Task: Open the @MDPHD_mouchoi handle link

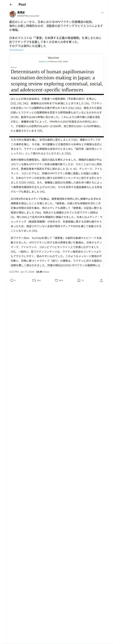Action: point(28,16)
